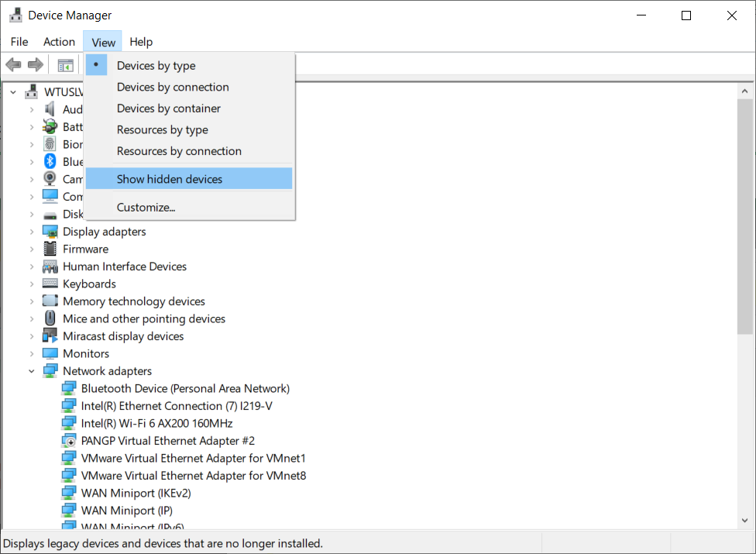Choose Resources by type

point(189,129)
